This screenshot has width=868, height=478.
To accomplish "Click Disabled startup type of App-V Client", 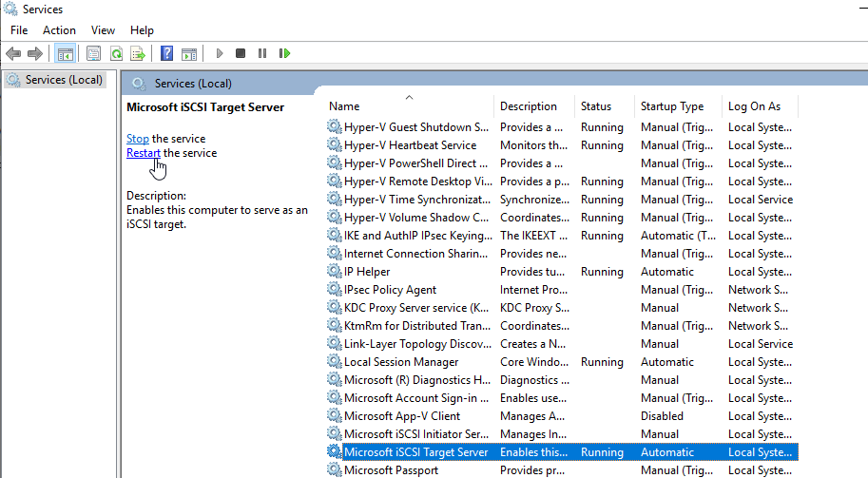I will 662,416.
